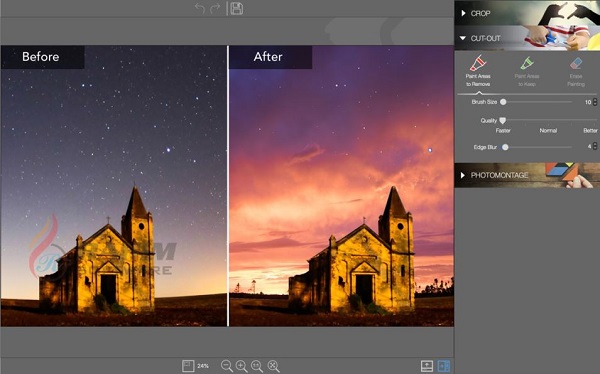Set Quality to Normal
Viewport: 600px width, 374px height.
tap(548, 131)
